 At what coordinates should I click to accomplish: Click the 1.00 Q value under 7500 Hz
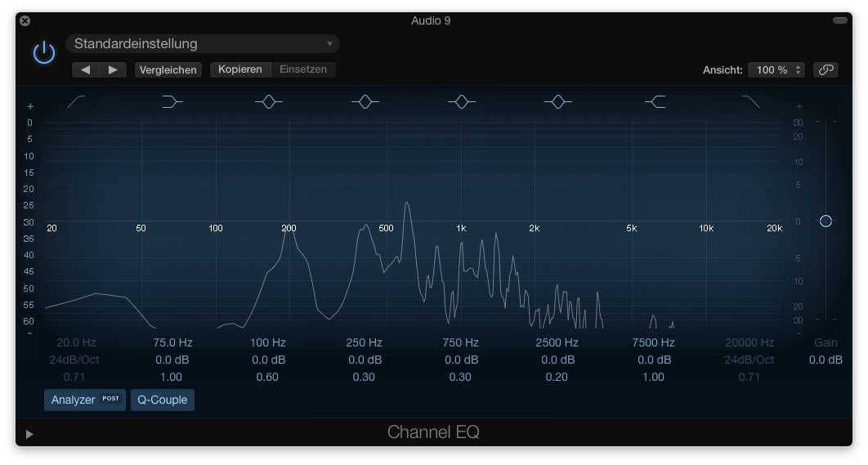click(x=653, y=377)
